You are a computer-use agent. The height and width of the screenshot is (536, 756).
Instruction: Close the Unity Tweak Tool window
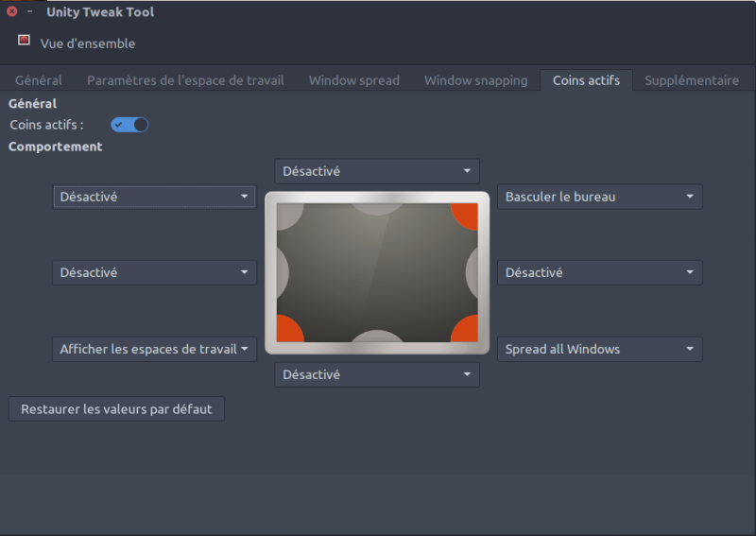click(12, 11)
